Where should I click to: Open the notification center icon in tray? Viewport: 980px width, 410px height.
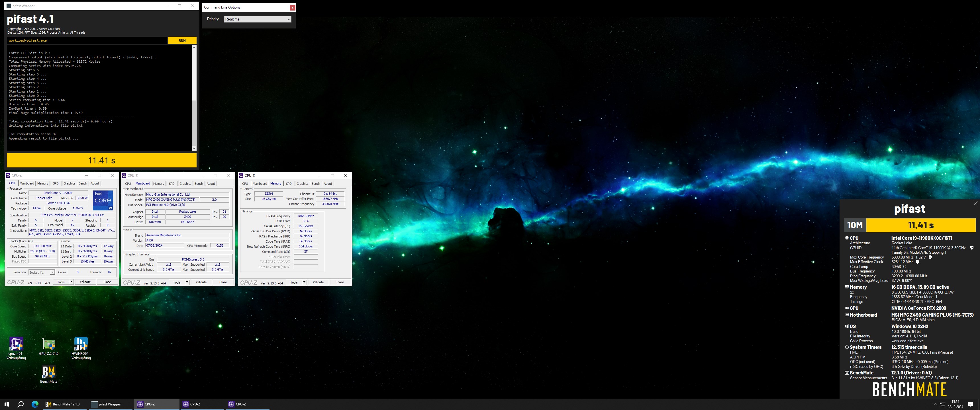point(971,404)
